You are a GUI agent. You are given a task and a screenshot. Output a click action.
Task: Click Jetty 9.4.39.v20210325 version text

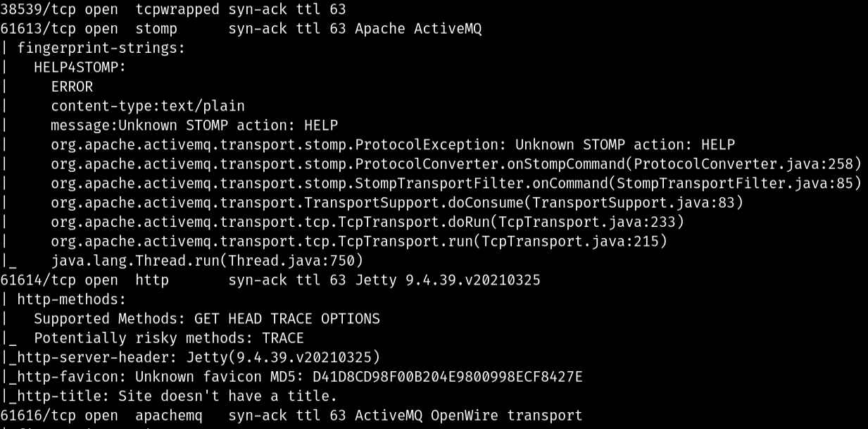pos(448,280)
